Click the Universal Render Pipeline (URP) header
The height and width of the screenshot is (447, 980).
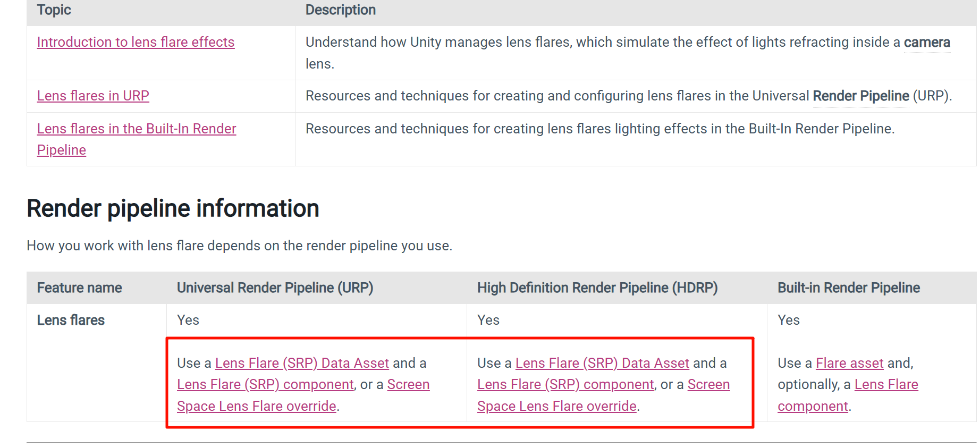pos(275,288)
